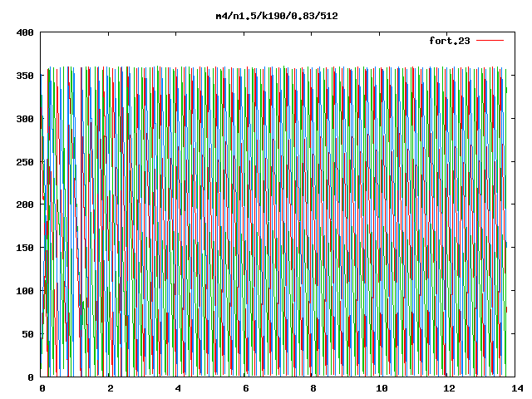Click the y-axis label 400
Screen dimensions: 532x399
pos(25,32)
